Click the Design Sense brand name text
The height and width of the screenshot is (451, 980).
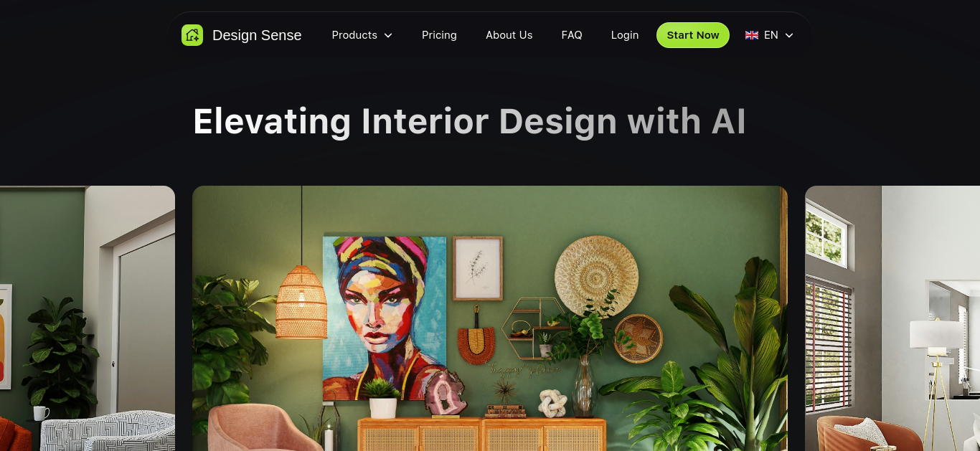[257, 35]
